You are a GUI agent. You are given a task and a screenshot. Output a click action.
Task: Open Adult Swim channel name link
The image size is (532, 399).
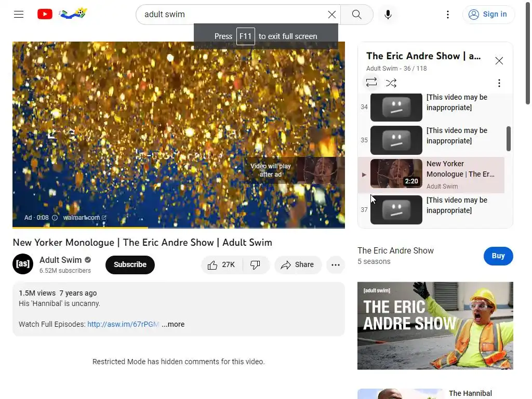click(61, 260)
